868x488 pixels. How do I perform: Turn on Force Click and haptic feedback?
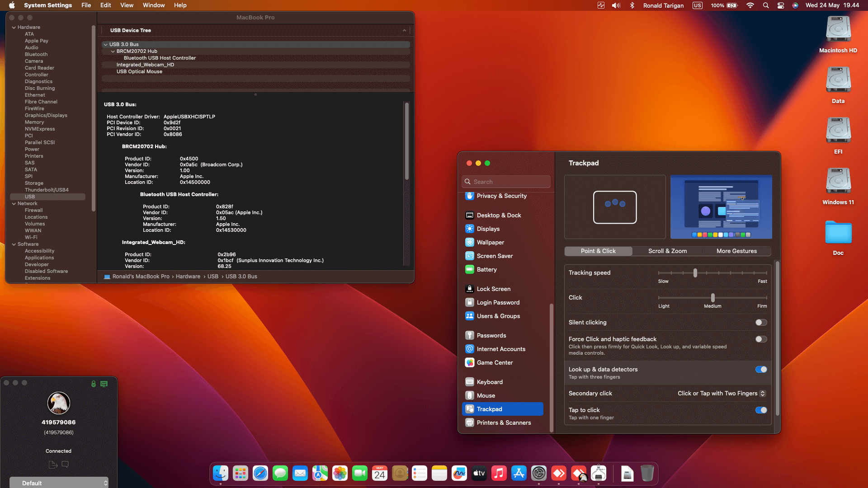coord(761,339)
